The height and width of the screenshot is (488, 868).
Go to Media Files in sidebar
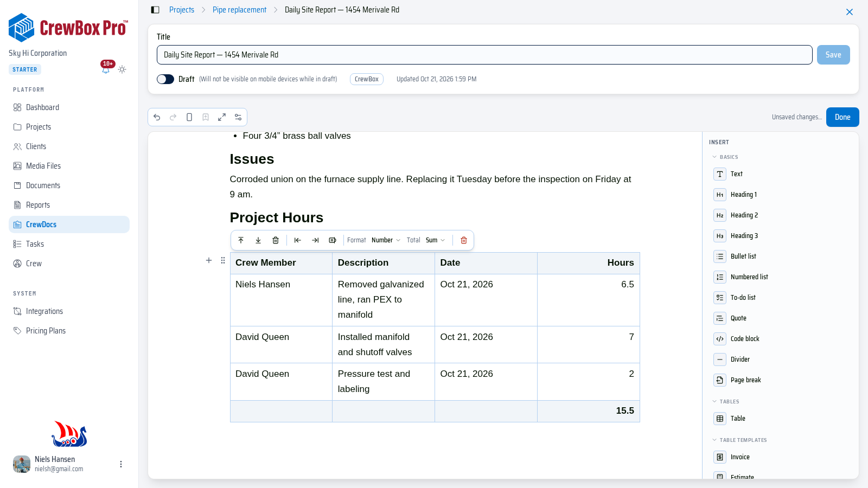(x=69, y=166)
